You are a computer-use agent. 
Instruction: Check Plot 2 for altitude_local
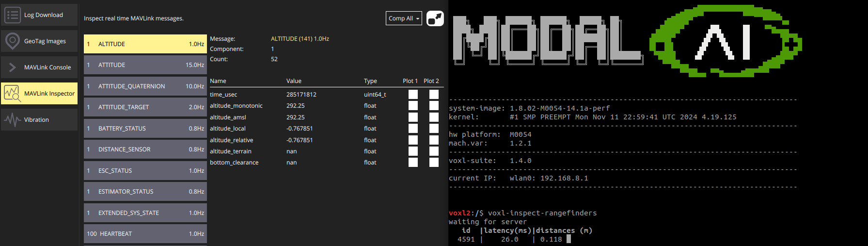click(434, 128)
